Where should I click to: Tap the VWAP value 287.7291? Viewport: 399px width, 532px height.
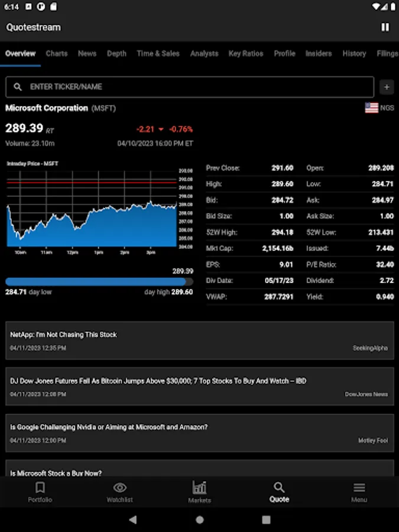pyautogui.click(x=278, y=297)
